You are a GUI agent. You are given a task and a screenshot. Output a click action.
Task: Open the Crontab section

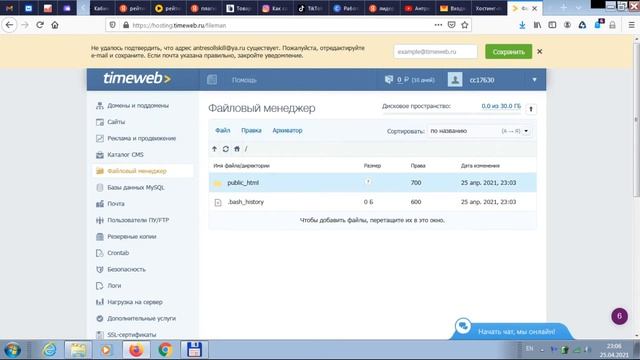coord(118,253)
